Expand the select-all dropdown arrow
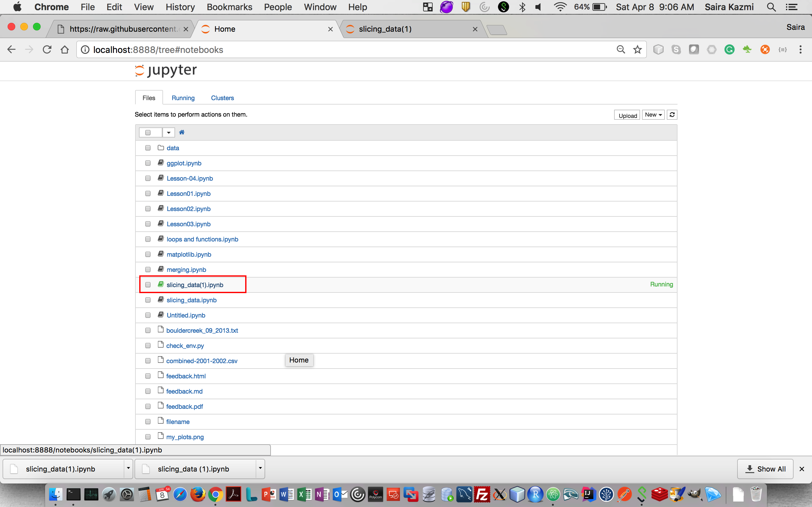The image size is (812, 507). click(168, 132)
